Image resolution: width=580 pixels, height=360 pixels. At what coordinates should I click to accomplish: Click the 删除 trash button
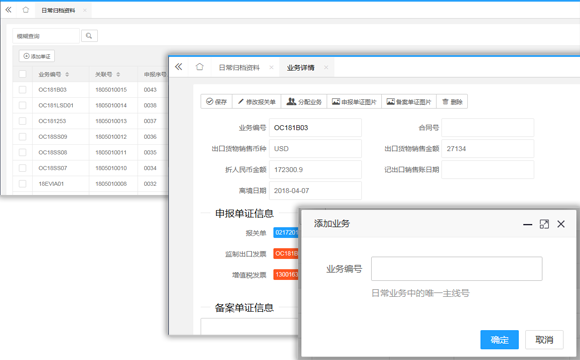pos(452,102)
